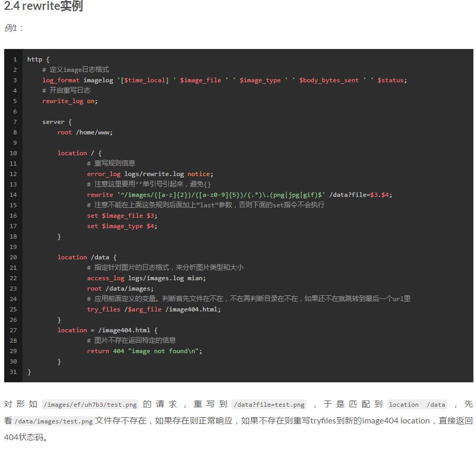The height and width of the screenshot is (450, 476).
Task: Click the "例1：" italic label
Action: [x=14, y=28]
